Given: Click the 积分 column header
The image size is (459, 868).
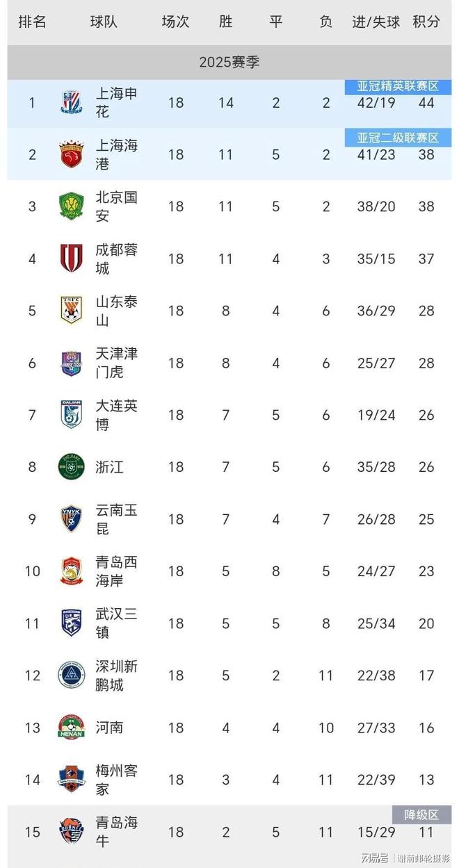Looking at the screenshot, I should click(x=426, y=22).
